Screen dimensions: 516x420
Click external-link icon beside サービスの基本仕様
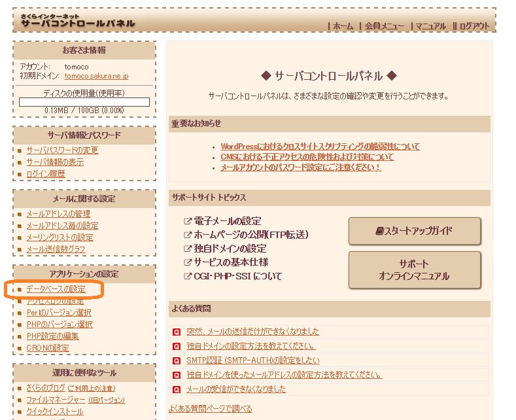click(x=187, y=262)
